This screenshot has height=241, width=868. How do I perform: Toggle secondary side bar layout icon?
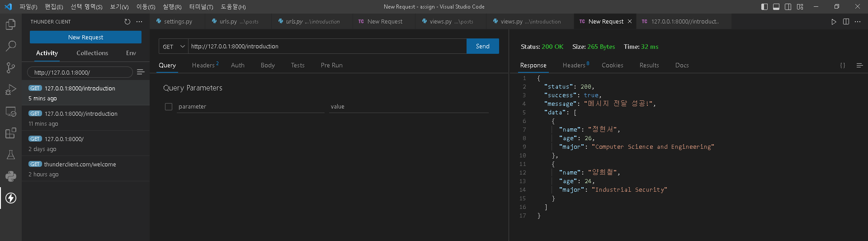[x=788, y=7]
